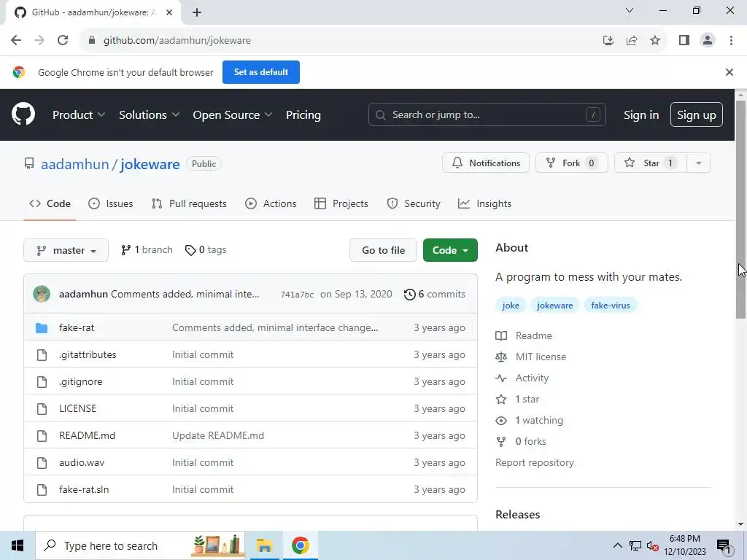
Task: Switch to the Code tab
Action: click(50, 204)
